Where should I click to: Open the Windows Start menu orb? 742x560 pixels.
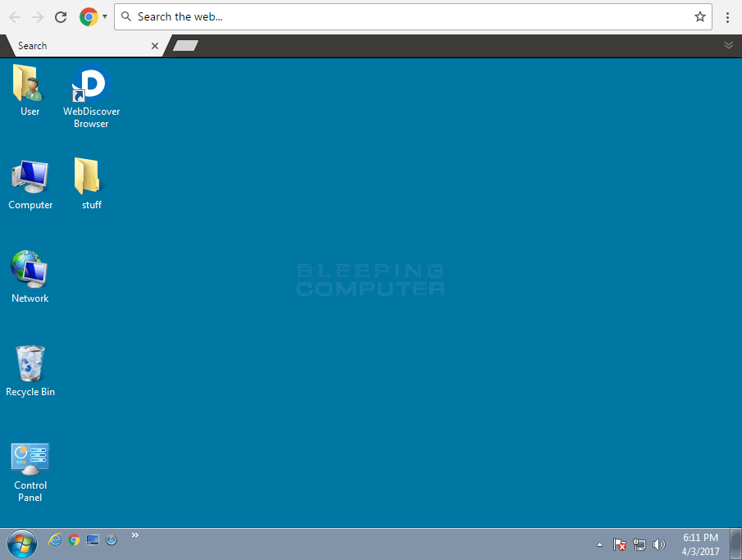point(22,544)
